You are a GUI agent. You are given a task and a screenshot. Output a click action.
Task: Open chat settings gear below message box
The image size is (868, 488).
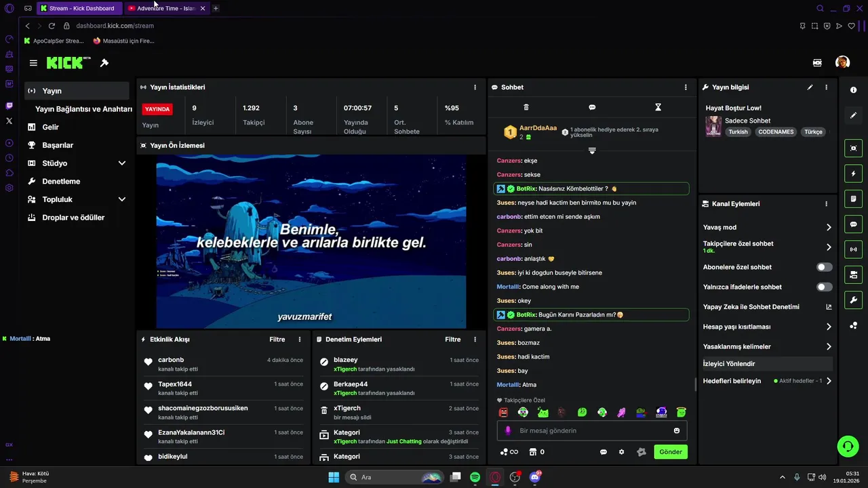[x=621, y=452]
